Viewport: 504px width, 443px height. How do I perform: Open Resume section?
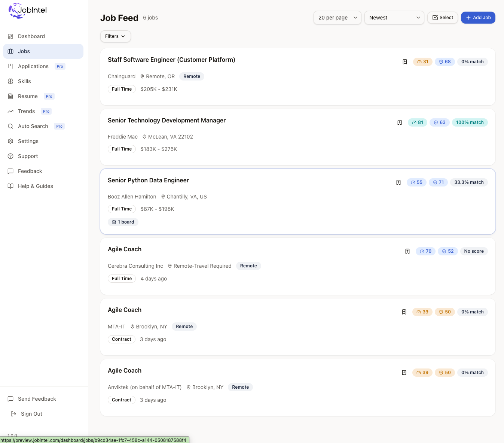click(43, 96)
